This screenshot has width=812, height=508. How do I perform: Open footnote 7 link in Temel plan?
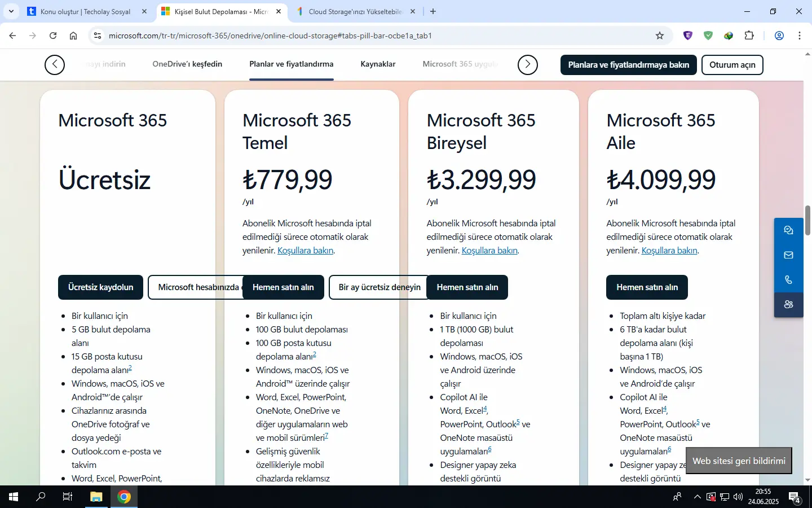click(326, 436)
